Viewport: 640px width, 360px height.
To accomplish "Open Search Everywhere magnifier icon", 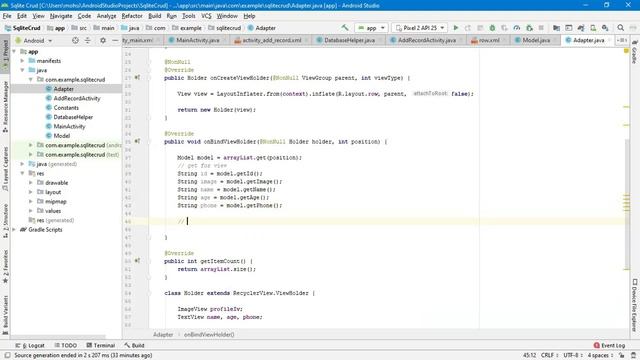I will coord(620,28).
